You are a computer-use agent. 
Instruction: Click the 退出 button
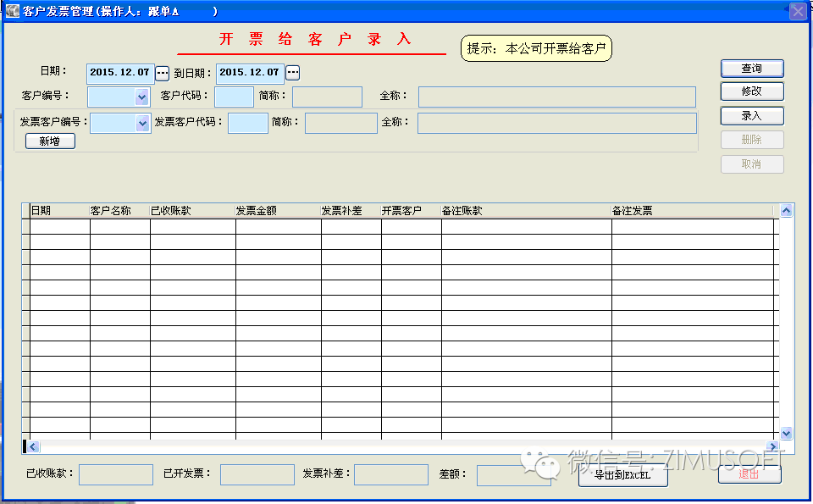[749, 474]
